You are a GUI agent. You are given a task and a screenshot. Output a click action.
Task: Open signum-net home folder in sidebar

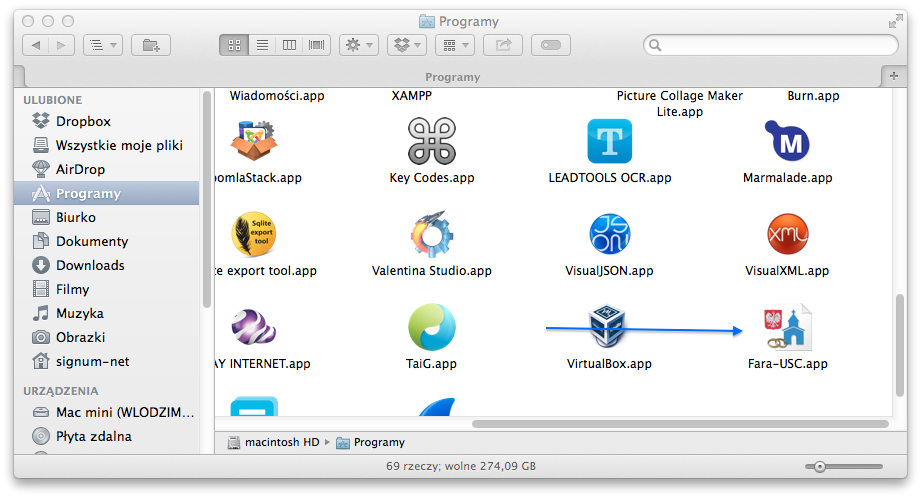(108, 362)
